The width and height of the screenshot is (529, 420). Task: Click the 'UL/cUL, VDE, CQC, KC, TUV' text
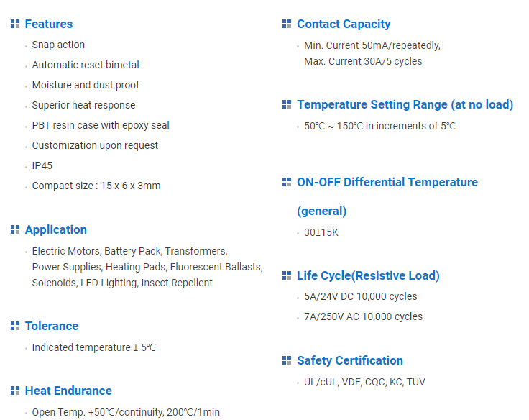[x=364, y=382]
